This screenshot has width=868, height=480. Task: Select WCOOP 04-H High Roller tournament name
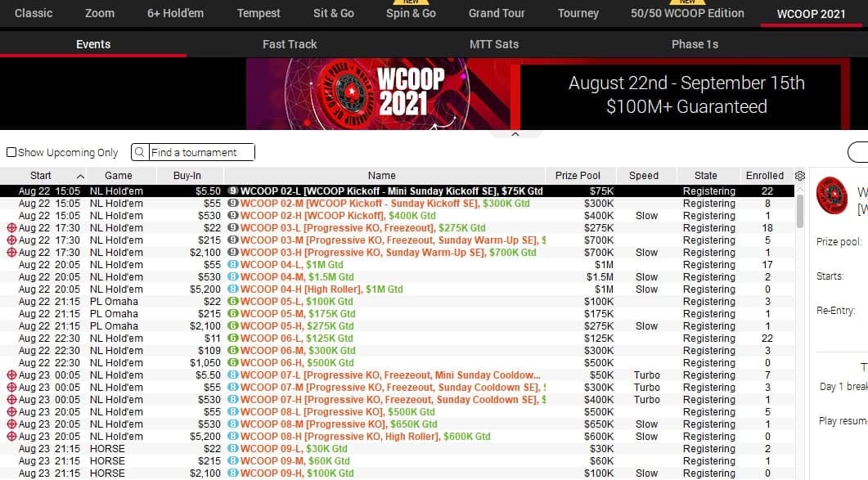click(x=321, y=289)
